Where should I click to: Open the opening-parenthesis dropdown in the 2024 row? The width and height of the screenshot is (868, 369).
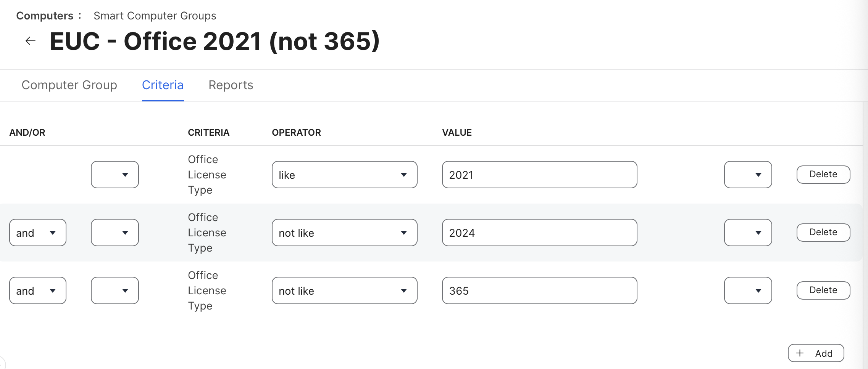click(115, 233)
